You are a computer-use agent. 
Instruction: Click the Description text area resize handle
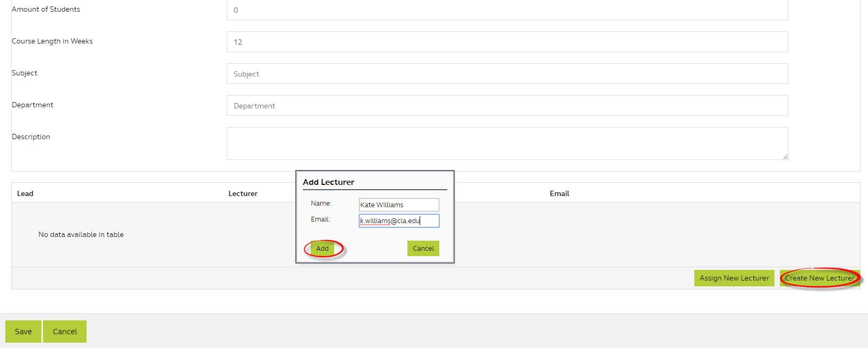coord(785,157)
